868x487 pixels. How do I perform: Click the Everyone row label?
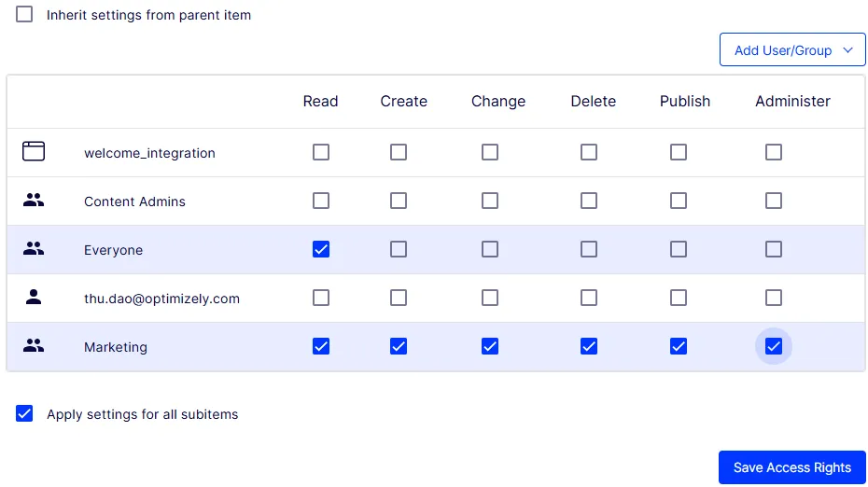(x=114, y=250)
